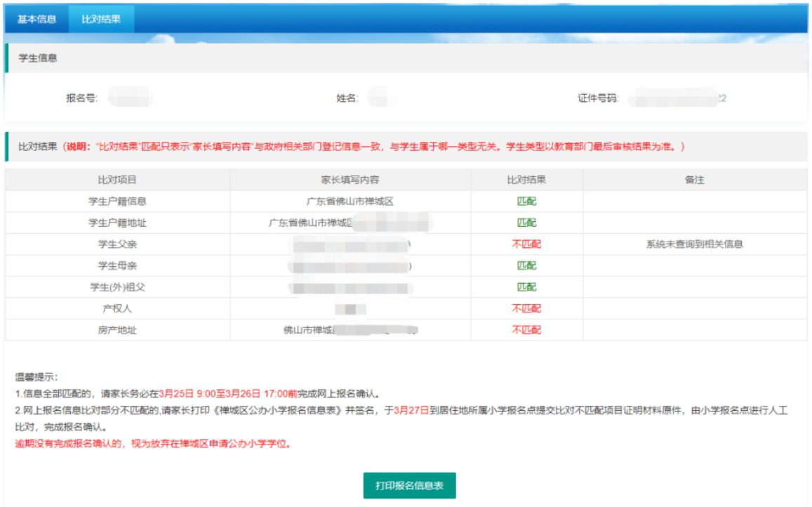Click the 房产地址 row label

click(117, 330)
